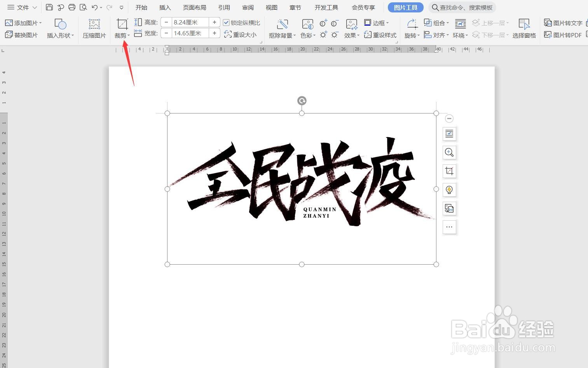The height and width of the screenshot is (368, 588).
Task: Click the 选择窗格 selection pane button
Action: (x=524, y=29)
